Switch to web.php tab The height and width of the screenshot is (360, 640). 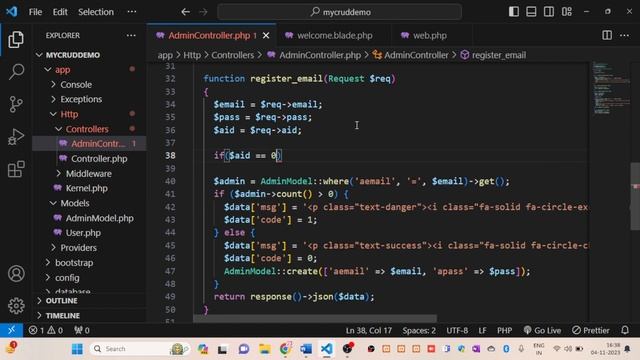(429, 36)
